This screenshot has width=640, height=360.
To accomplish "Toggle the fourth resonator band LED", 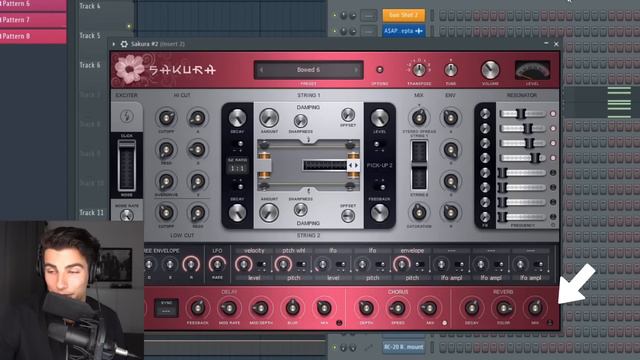I will click(553, 158).
